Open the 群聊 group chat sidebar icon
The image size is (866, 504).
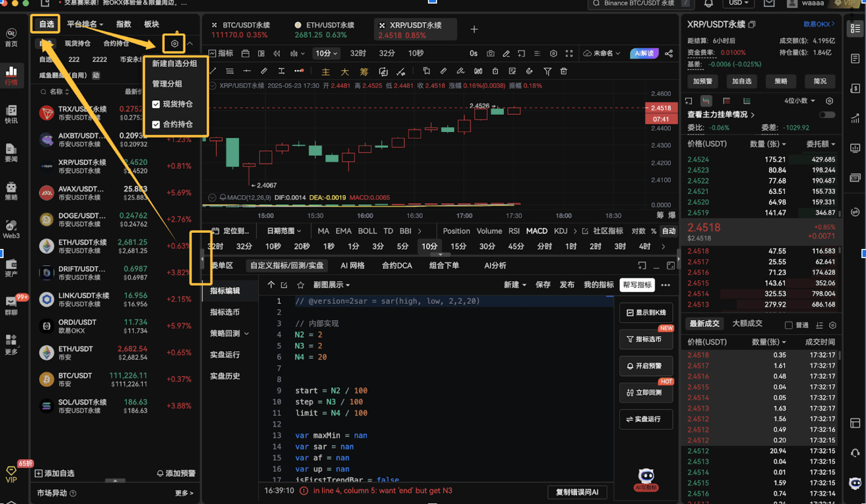pos(11,305)
